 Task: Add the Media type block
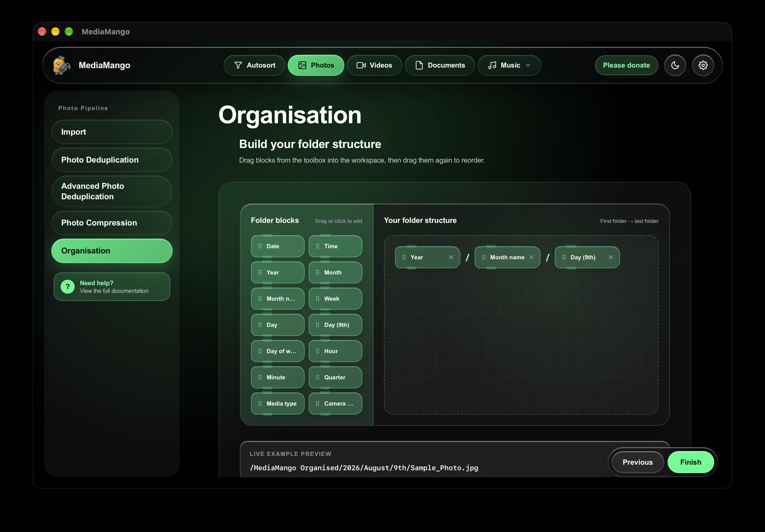click(x=278, y=404)
